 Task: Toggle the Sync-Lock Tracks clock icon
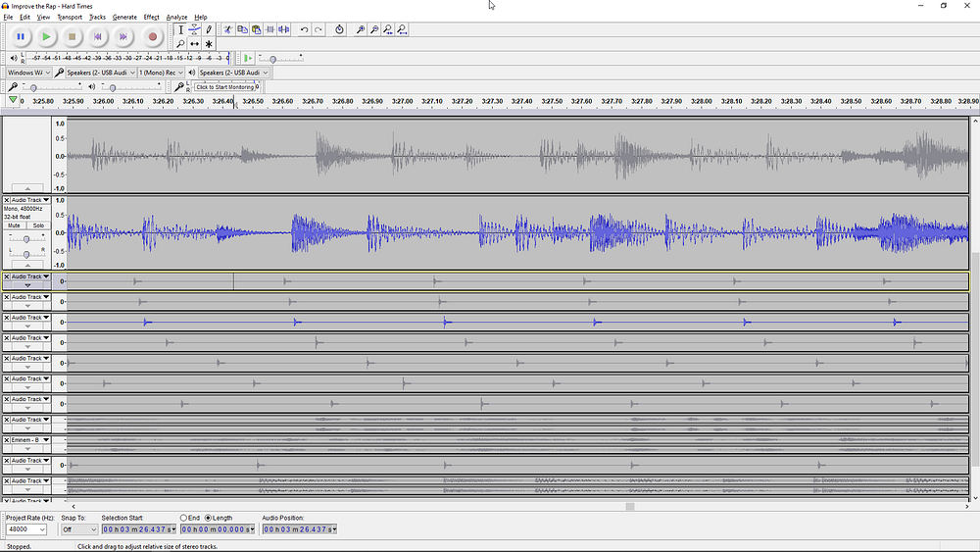[339, 29]
